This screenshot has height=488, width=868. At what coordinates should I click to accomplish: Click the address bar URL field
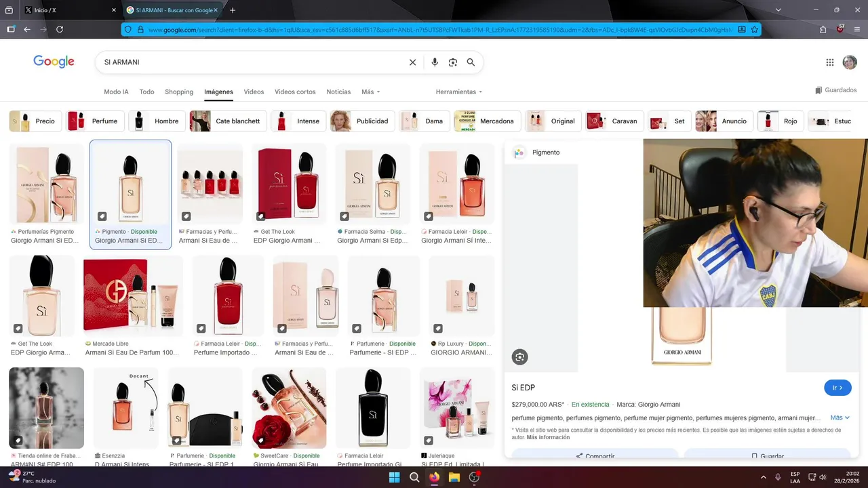click(439, 30)
